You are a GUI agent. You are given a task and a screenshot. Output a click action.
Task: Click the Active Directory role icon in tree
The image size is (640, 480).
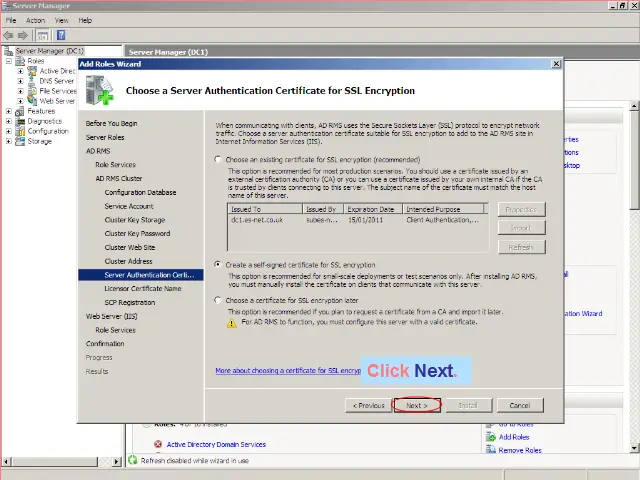pyautogui.click(x=32, y=71)
